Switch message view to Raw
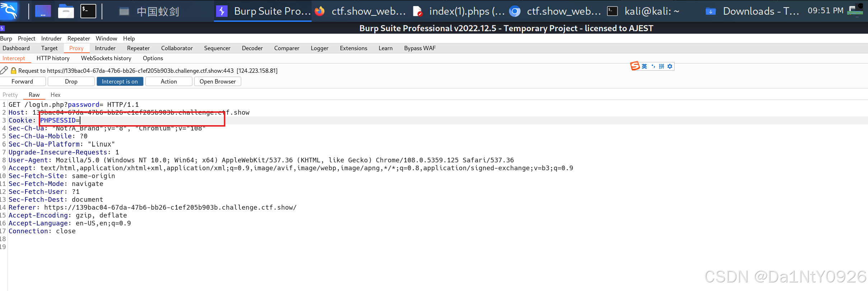 pos(34,95)
